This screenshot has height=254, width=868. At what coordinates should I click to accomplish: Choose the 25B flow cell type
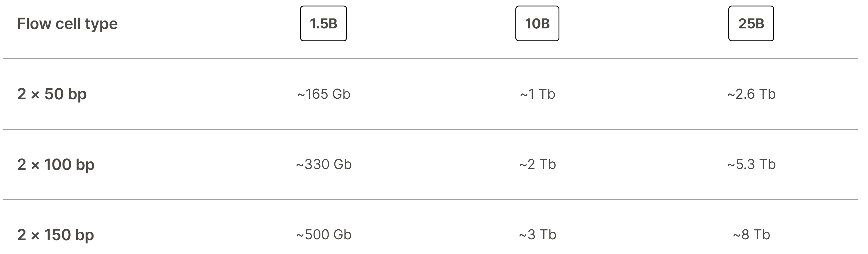point(751,23)
